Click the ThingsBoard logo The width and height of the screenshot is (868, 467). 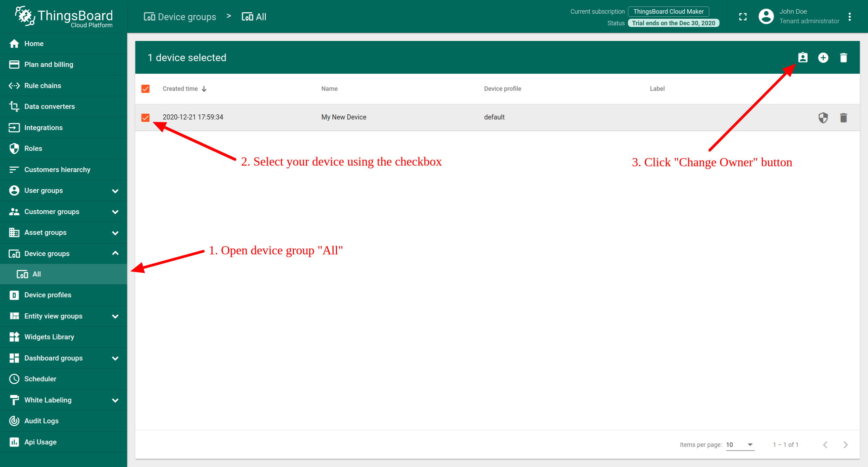pyautogui.click(x=63, y=16)
